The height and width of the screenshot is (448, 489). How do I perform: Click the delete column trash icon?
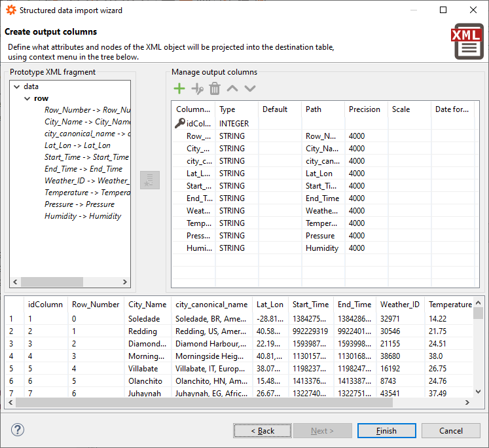pos(215,89)
